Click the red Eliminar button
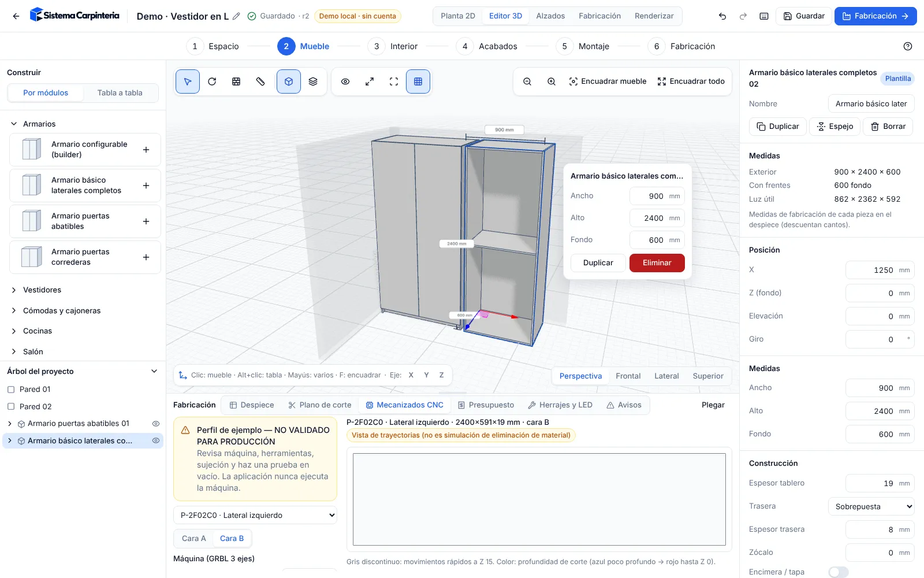This screenshot has height=578, width=924. point(657,263)
